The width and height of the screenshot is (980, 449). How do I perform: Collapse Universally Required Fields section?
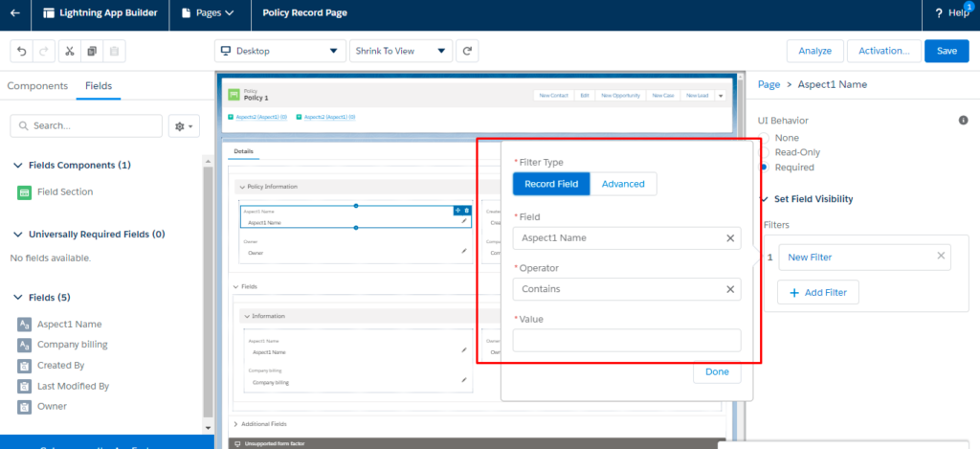(x=17, y=235)
